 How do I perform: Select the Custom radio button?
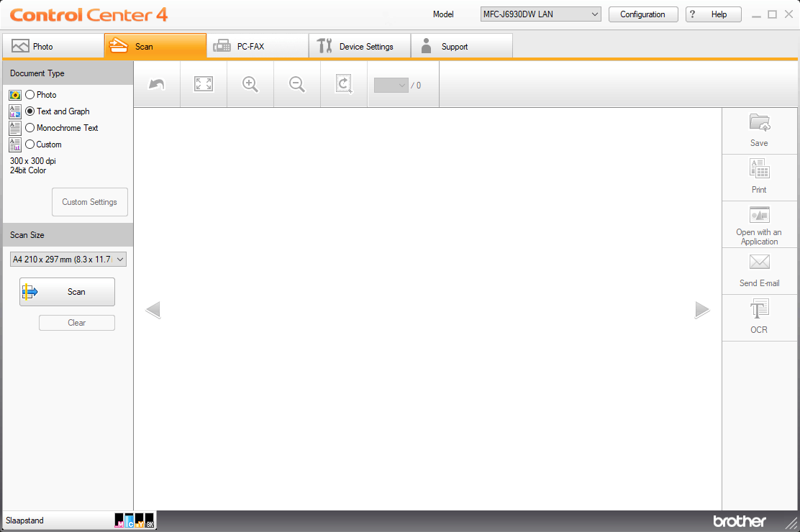point(30,145)
